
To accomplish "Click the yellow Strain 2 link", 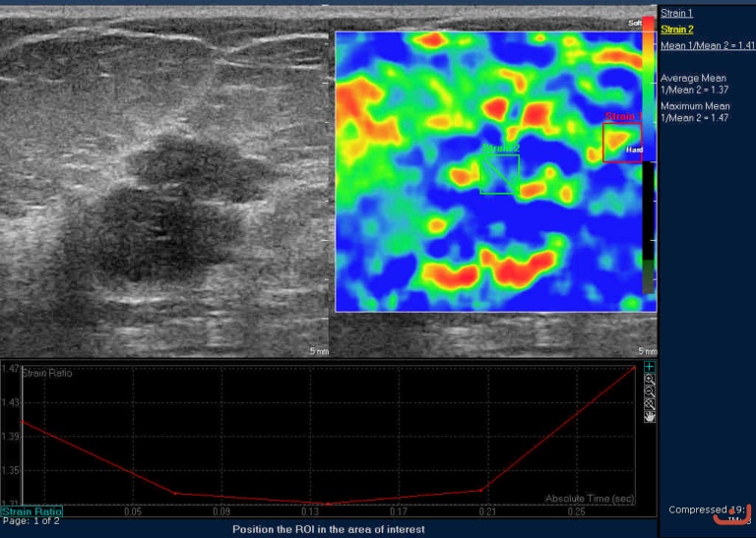I will pyautogui.click(x=676, y=30).
